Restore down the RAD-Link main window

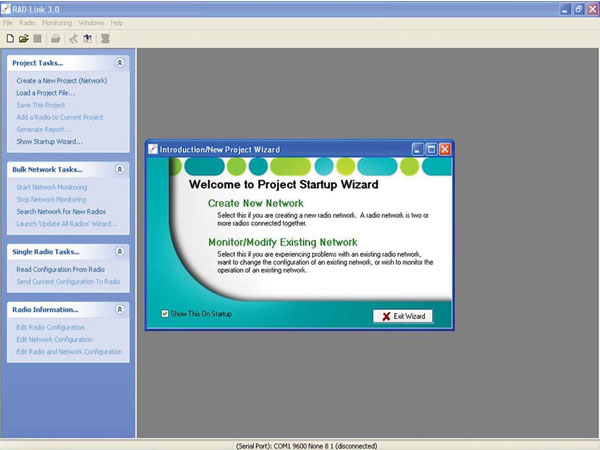tap(579, 9)
